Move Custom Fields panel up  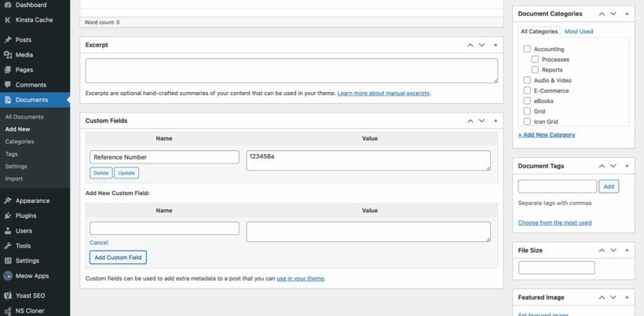coord(470,121)
